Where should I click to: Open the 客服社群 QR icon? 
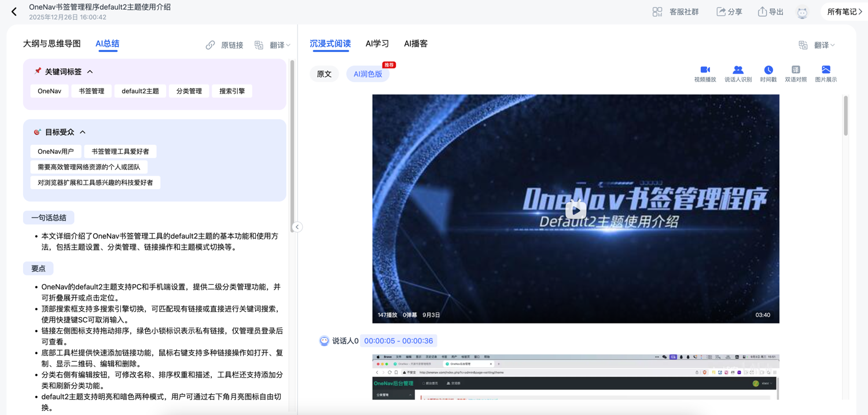pos(657,12)
